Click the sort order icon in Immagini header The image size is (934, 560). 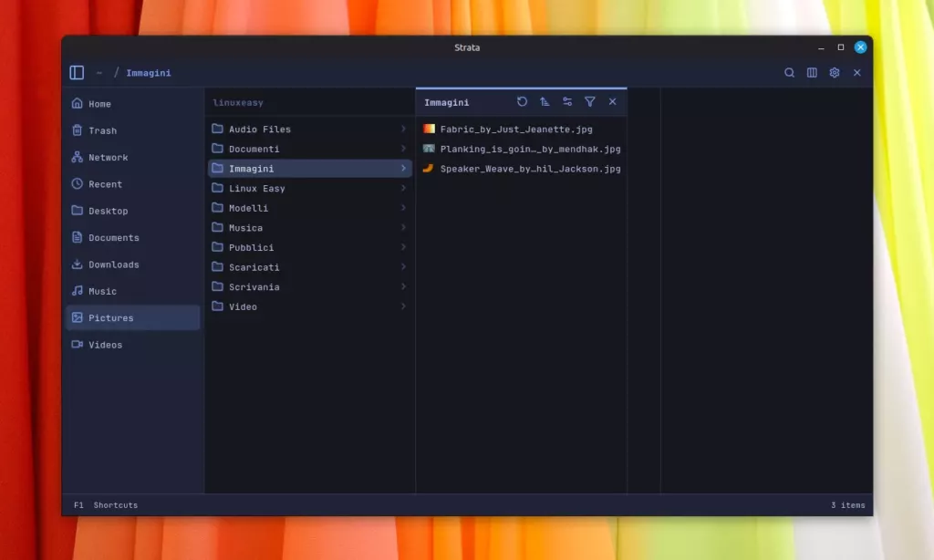point(545,102)
